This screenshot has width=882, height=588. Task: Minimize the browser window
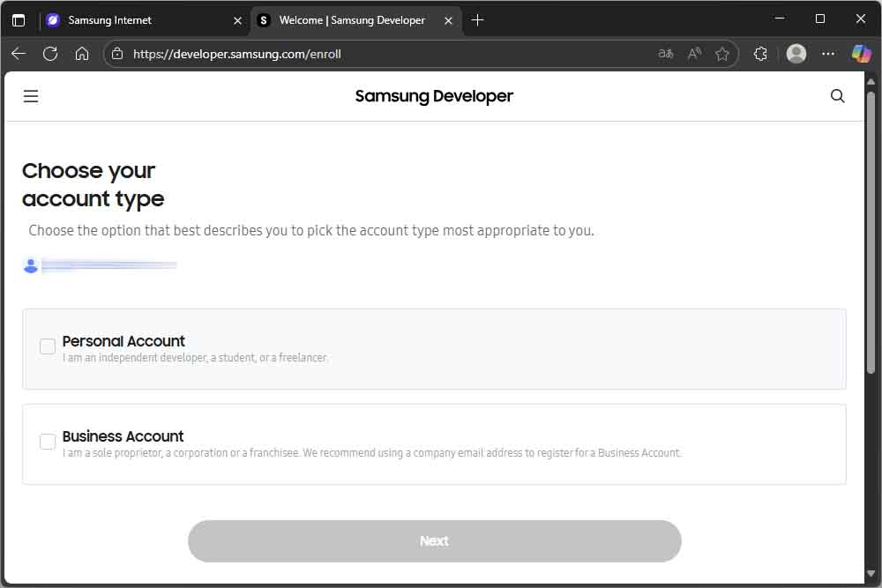pyautogui.click(x=780, y=19)
